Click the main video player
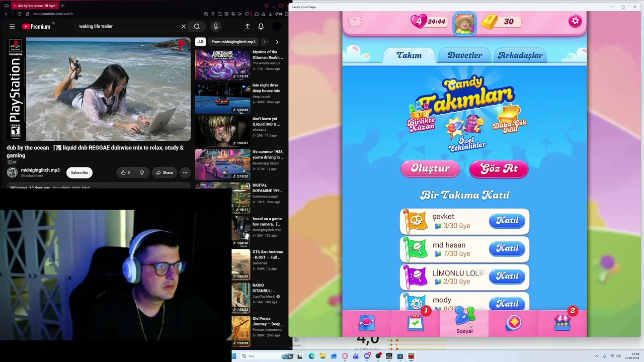The width and height of the screenshot is (644, 362). [99, 89]
